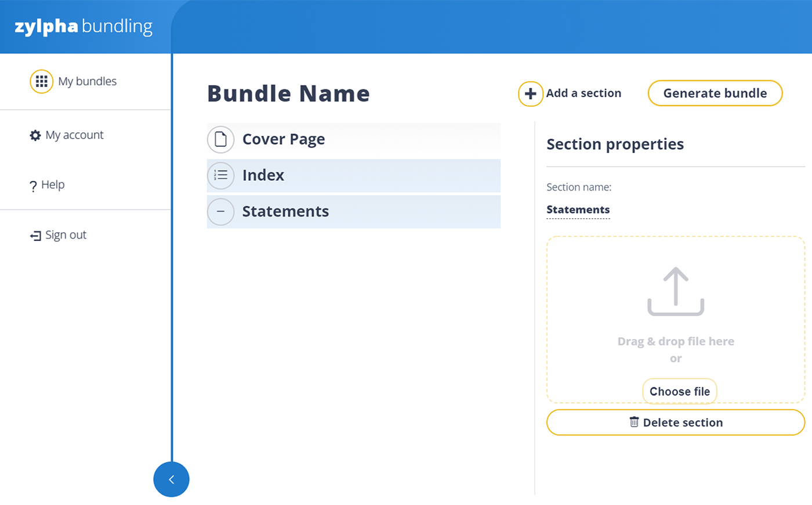Image resolution: width=812 pixels, height=505 pixels.
Task: Click the trash icon in Delete section
Action: tap(634, 422)
